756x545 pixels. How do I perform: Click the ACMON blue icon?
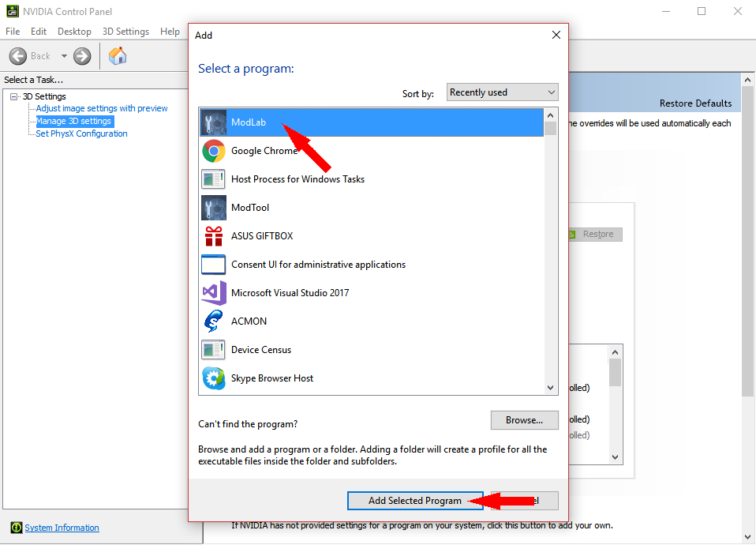click(x=213, y=321)
